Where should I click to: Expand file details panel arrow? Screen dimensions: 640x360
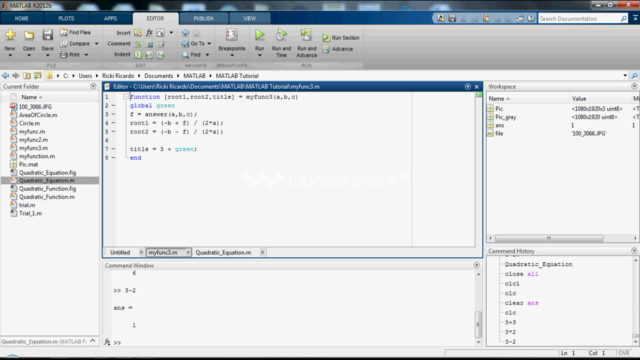[93, 341]
